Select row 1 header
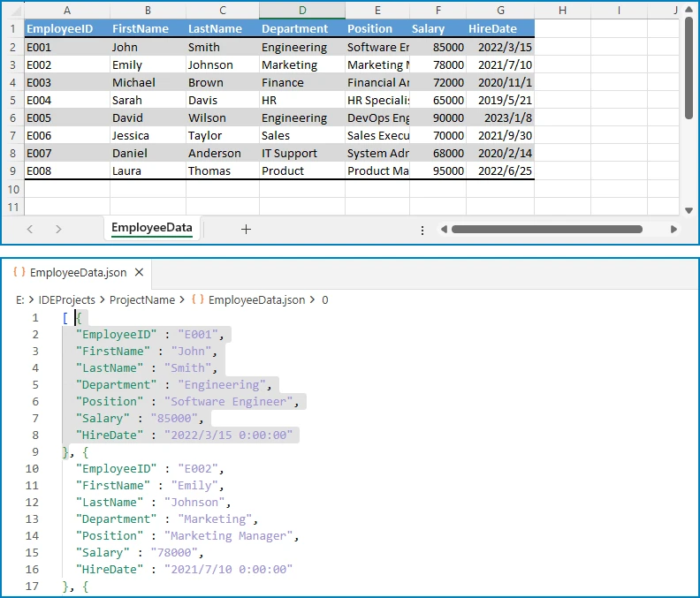Image resolution: width=700 pixels, height=598 pixels. pyautogui.click(x=13, y=28)
